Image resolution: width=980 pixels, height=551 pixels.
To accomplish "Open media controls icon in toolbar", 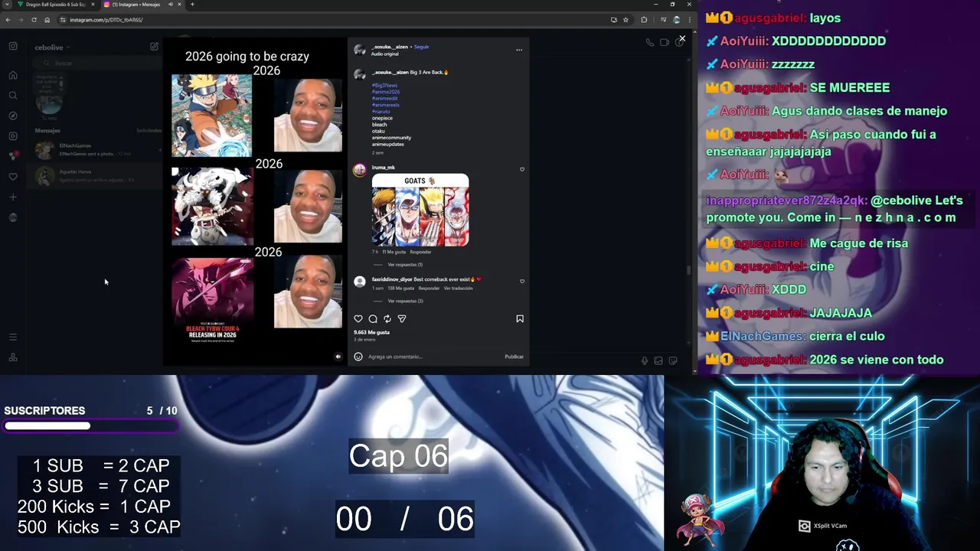I will (x=663, y=20).
